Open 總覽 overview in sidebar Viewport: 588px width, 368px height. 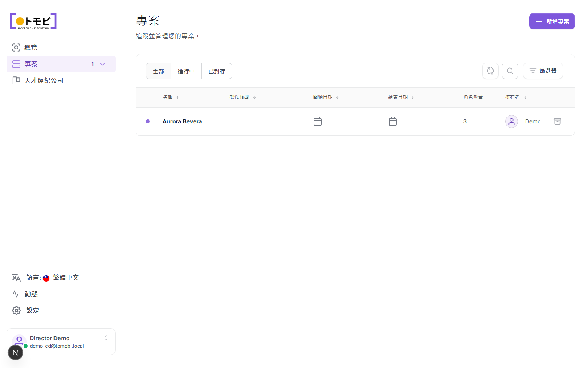[x=61, y=47]
